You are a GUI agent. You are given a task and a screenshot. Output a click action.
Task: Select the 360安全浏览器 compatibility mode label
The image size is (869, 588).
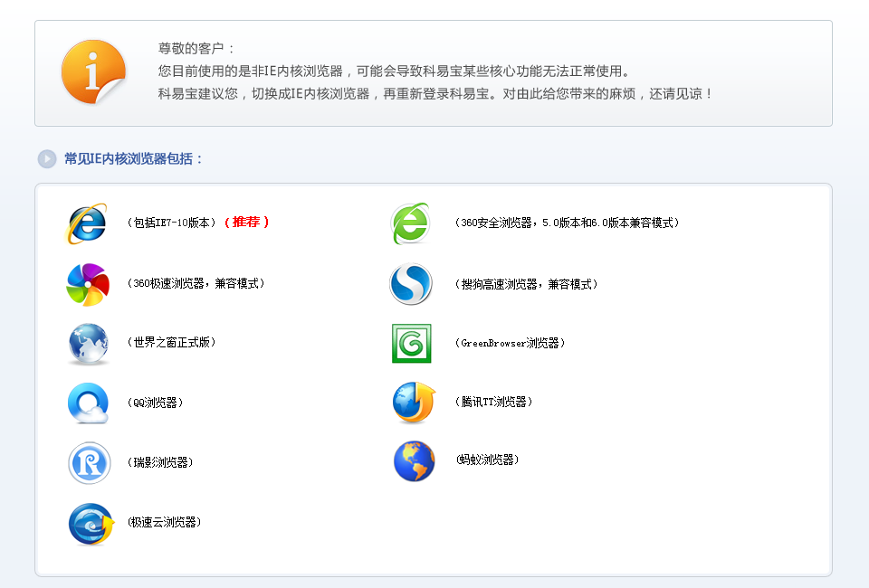tap(567, 223)
